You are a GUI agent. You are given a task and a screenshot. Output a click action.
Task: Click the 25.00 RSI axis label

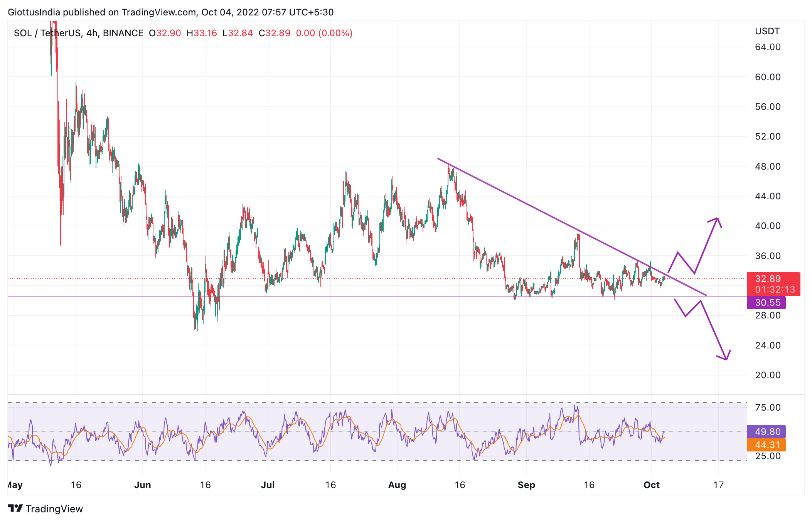click(768, 456)
